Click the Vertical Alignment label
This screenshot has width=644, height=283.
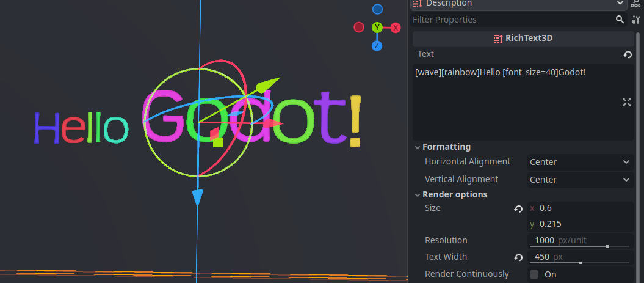461,179
